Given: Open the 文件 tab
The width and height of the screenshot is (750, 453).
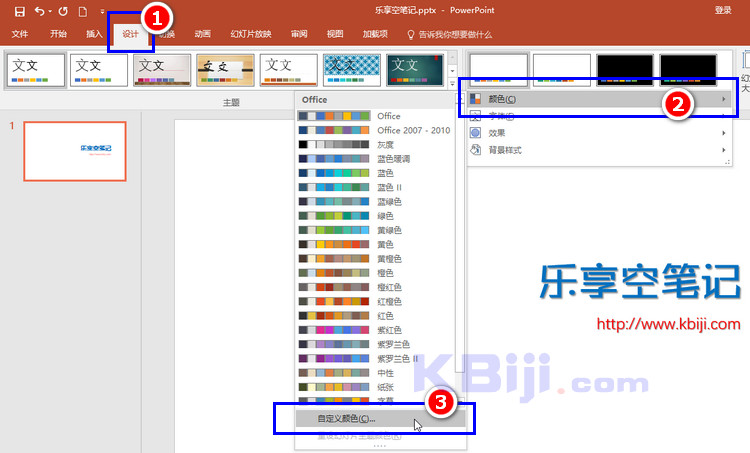Looking at the screenshot, I should [20, 34].
